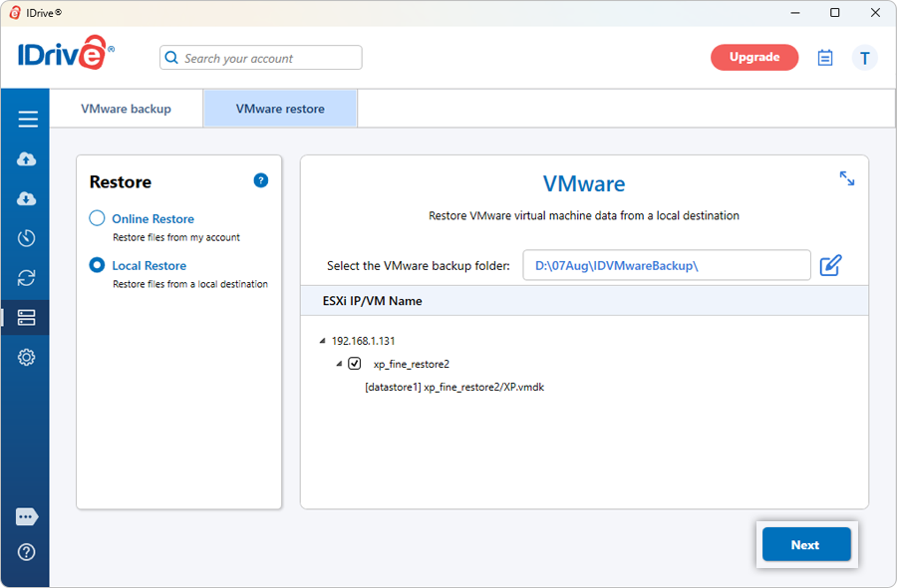Image resolution: width=897 pixels, height=588 pixels.
Task: Expand the VMware panel to full view
Action: coord(846,178)
